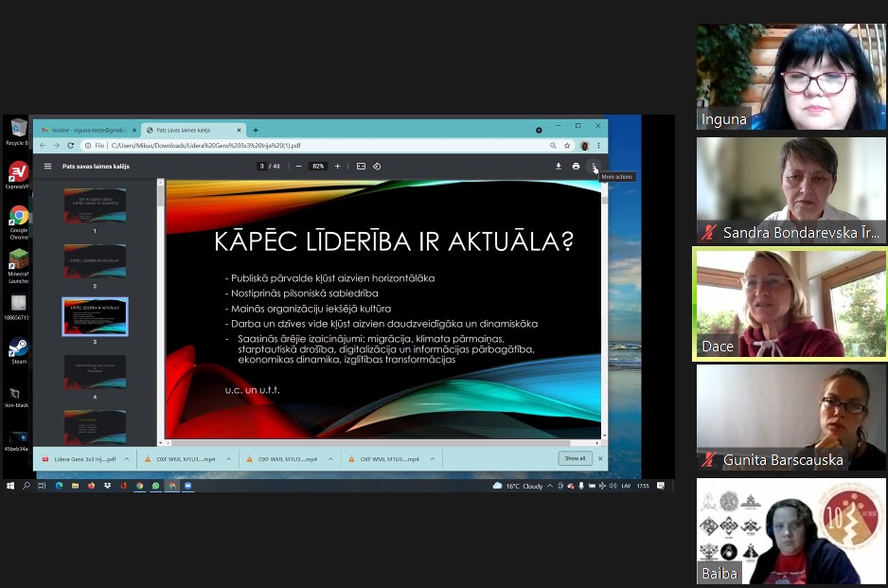The height and width of the screenshot is (588, 888).
Task: Open the 16°C Cloudy weather widget
Action: click(x=518, y=486)
